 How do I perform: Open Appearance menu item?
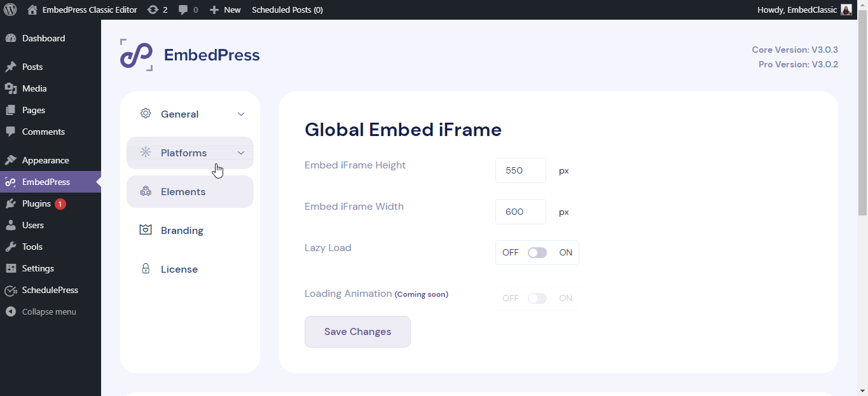pos(50,160)
